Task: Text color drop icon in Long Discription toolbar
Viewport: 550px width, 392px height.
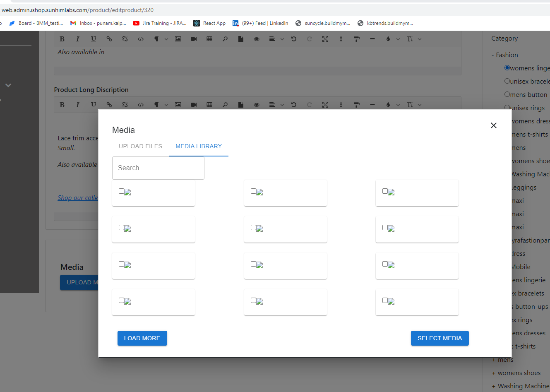Action: coord(388,105)
